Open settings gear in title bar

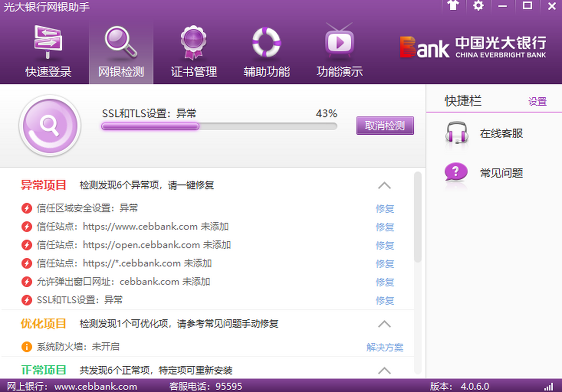click(x=478, y=6)
